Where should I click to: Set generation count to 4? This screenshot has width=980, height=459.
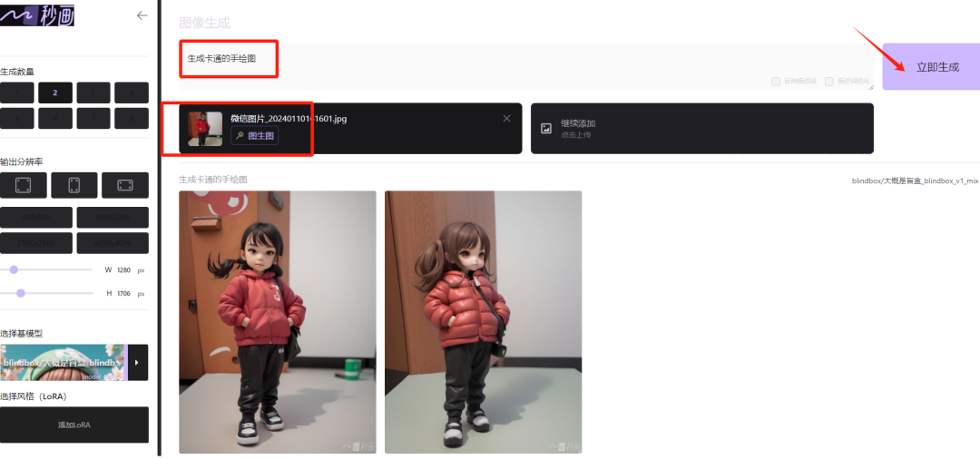[x=132, y=93]
